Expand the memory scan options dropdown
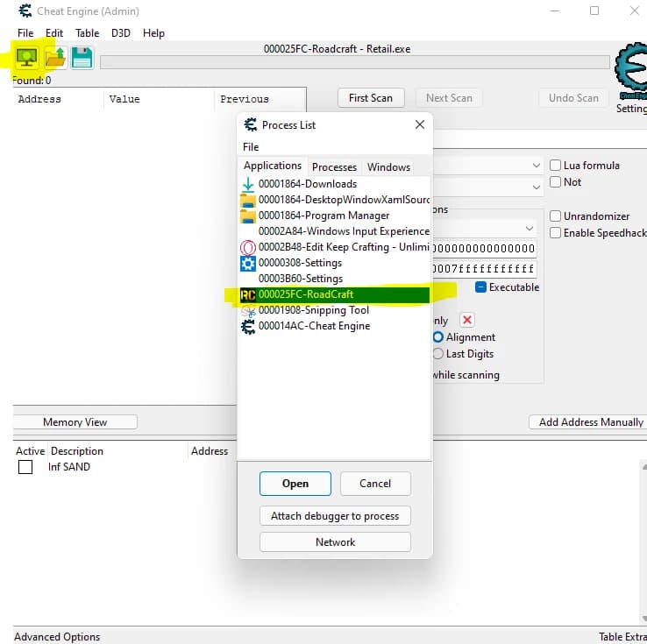 click(x=530, y=228)
